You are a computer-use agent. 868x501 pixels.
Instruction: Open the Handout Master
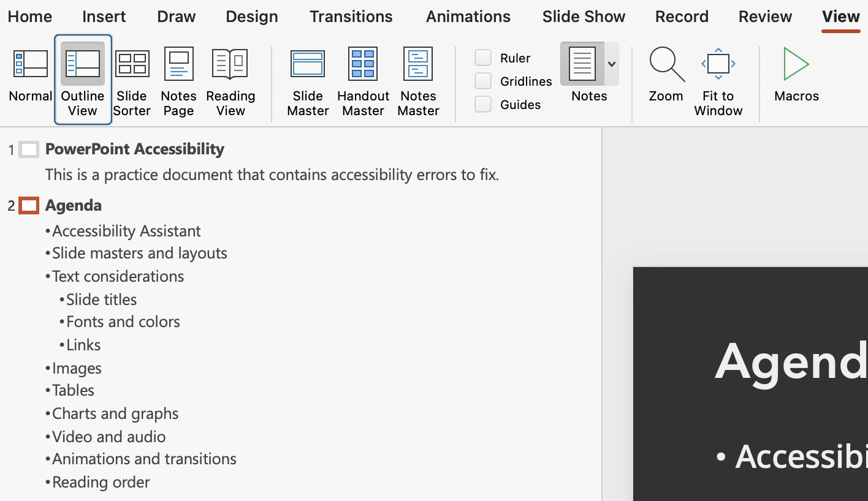click(363, 83)
